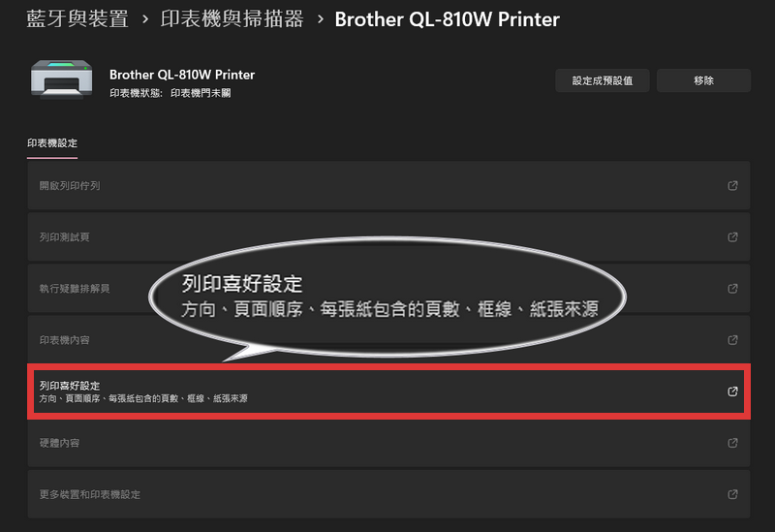Open 列印喜好設定 highlighted row

tap(388, 391)
